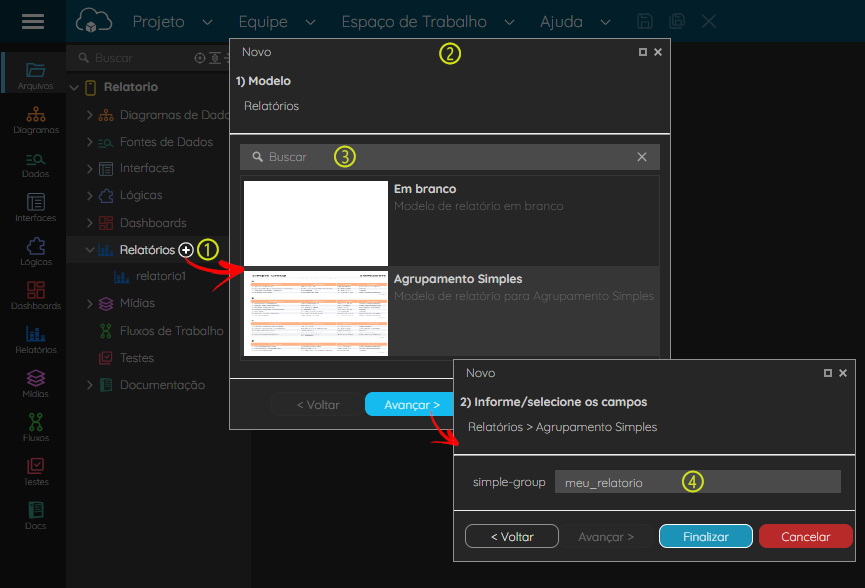Open the Ajuda menu

coord(575,22)
